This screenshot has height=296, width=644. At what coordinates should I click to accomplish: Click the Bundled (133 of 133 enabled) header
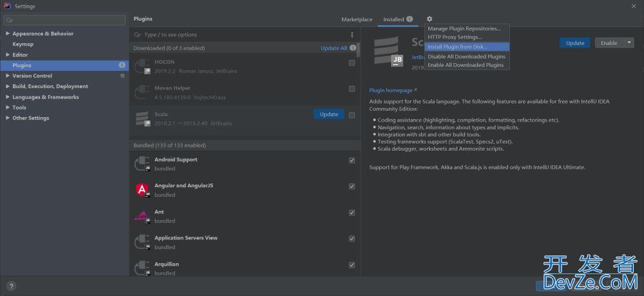(x=169, y=145)
